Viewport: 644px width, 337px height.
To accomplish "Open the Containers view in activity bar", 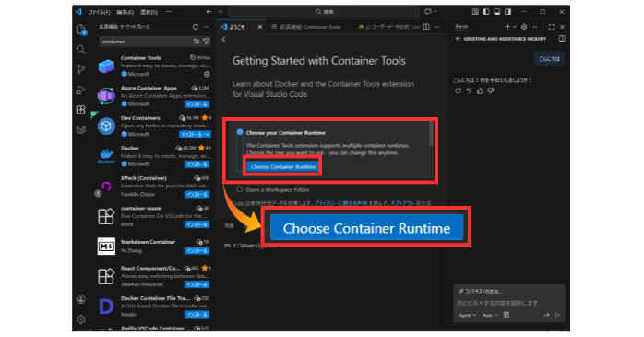I will [x=81, y=130].
